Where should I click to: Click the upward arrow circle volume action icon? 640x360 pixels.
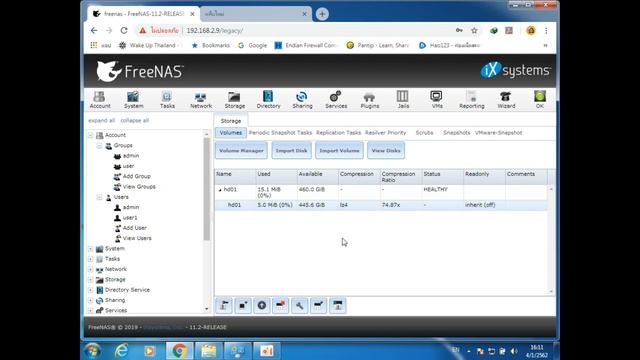pyautogui.click(x=262, y=305)
